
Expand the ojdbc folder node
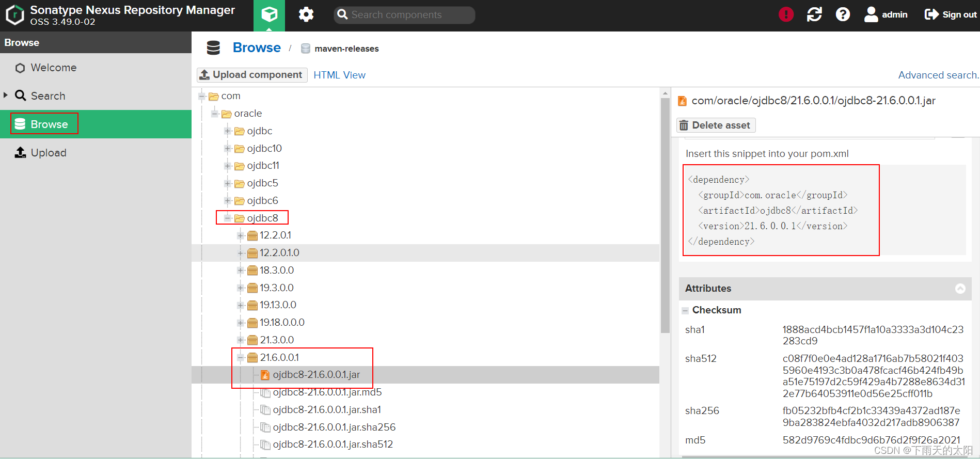[x=228, y=131]
